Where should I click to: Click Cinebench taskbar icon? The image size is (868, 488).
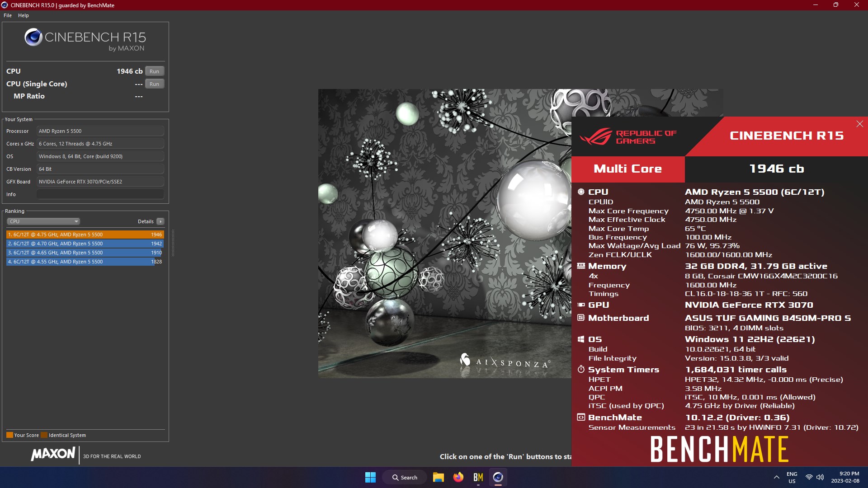tap(498, 478)
